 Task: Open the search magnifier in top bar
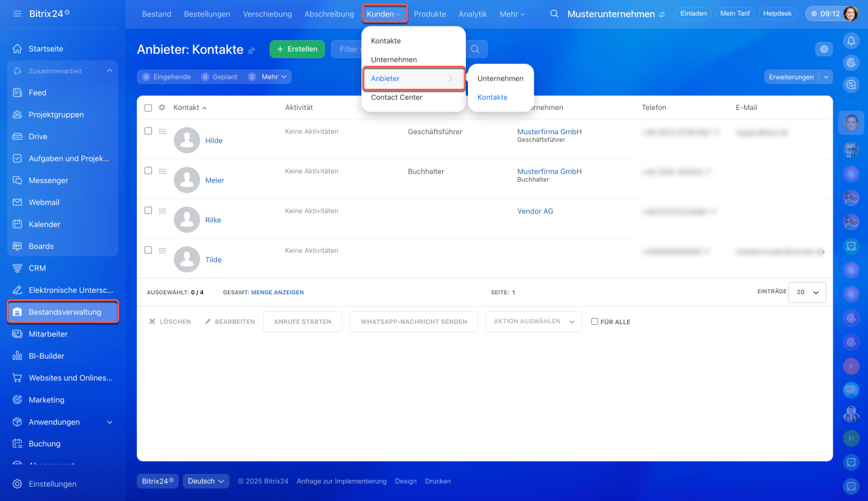(554, 14)
